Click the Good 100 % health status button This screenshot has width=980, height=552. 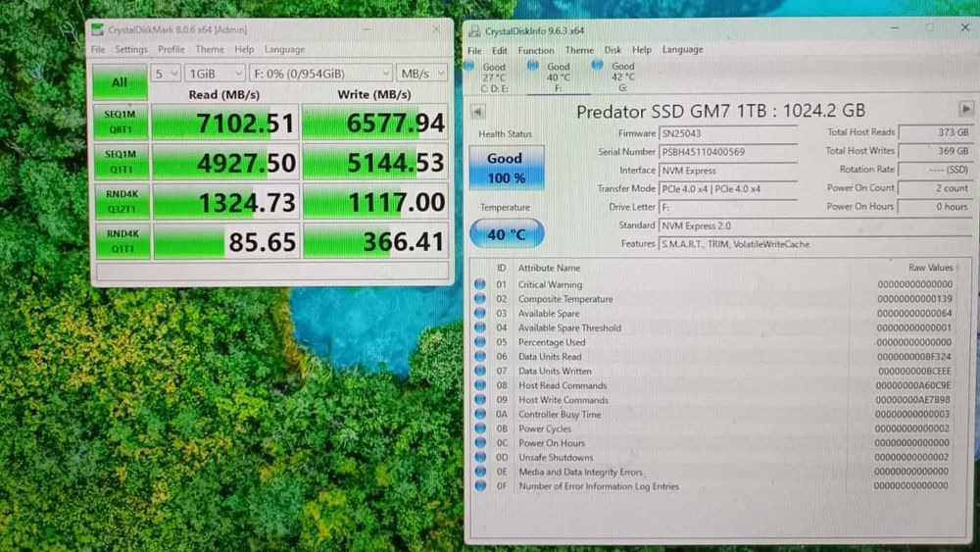click(507, 168)
